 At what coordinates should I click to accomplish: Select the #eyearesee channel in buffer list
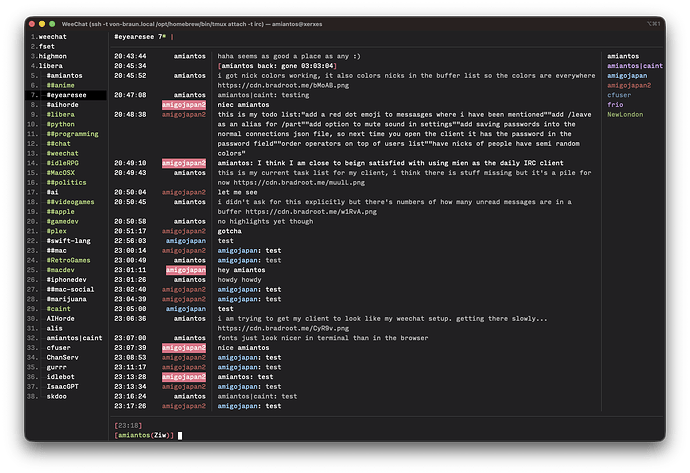(x=66, y=95)
